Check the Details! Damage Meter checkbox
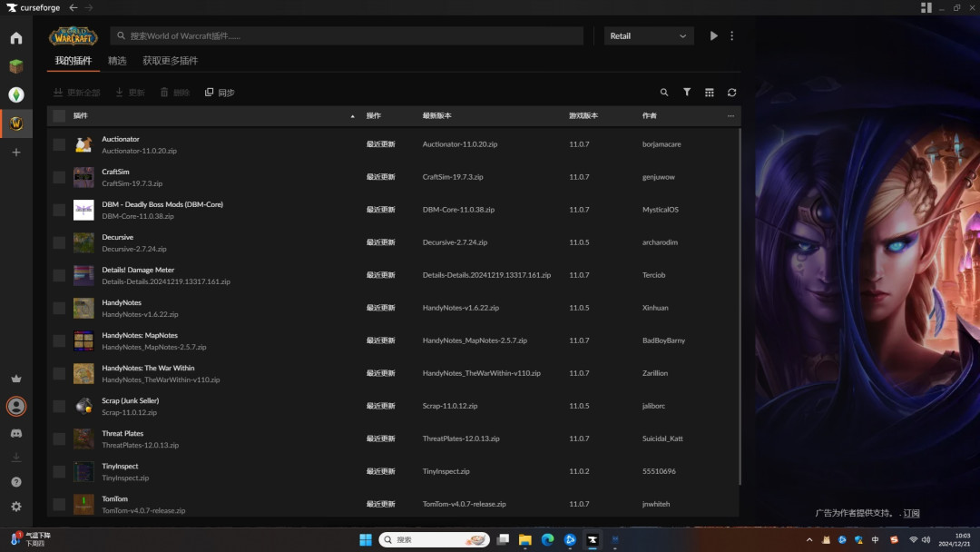 (59, 275)
